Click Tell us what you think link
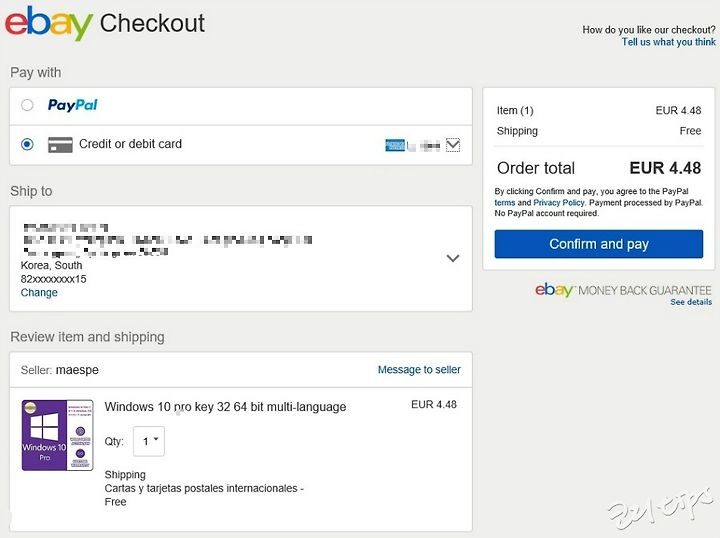This screenshot has width=720, height=538. point(668,42)
